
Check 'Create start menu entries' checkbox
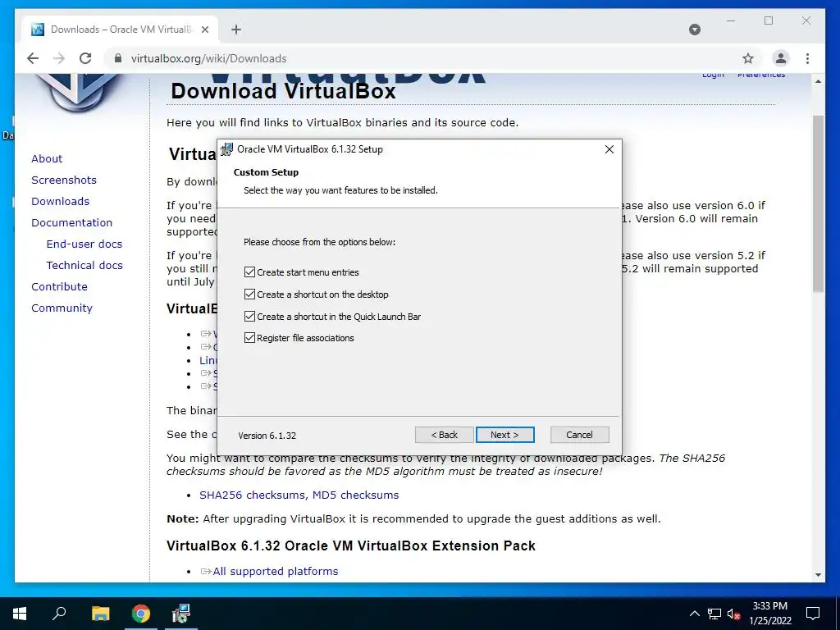tap(249, 272)
